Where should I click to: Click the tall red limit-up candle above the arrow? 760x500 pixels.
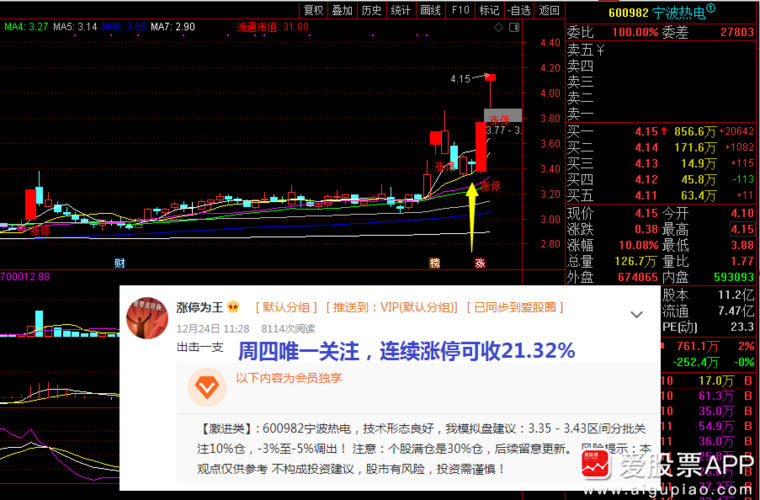[480, 147]
